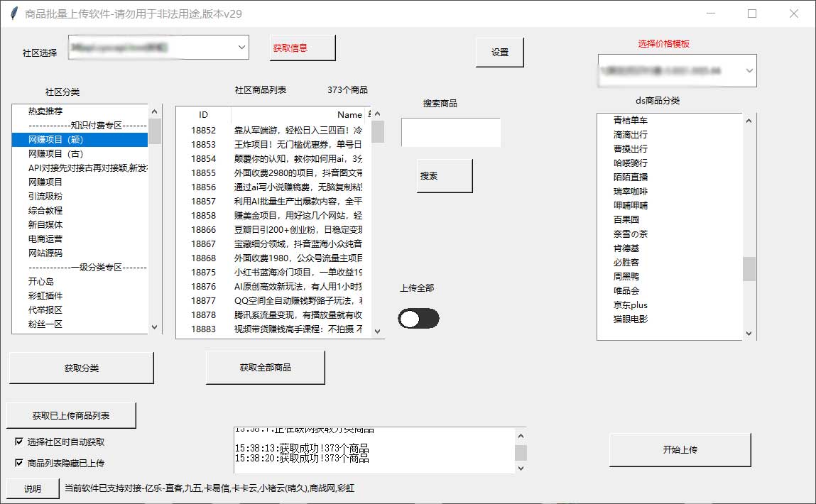Click 开始上传 button
The height and width of the screenshot is (504, 816).
pos(680,449)
